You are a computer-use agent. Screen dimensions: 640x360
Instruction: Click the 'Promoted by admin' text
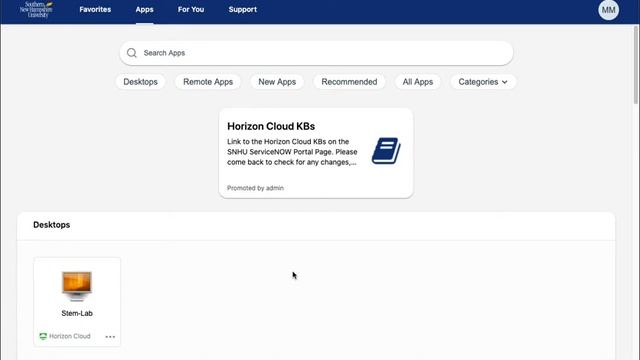(255, 188)
